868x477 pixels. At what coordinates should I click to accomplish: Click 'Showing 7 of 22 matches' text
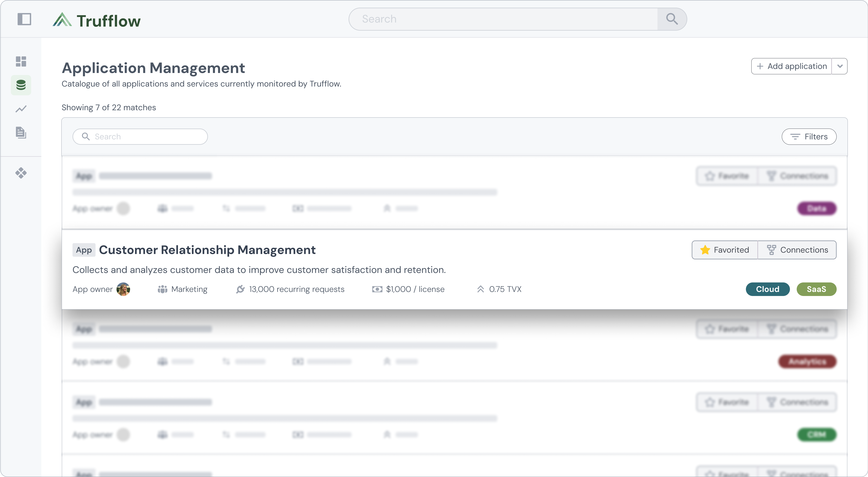click(x=109, y=108)
